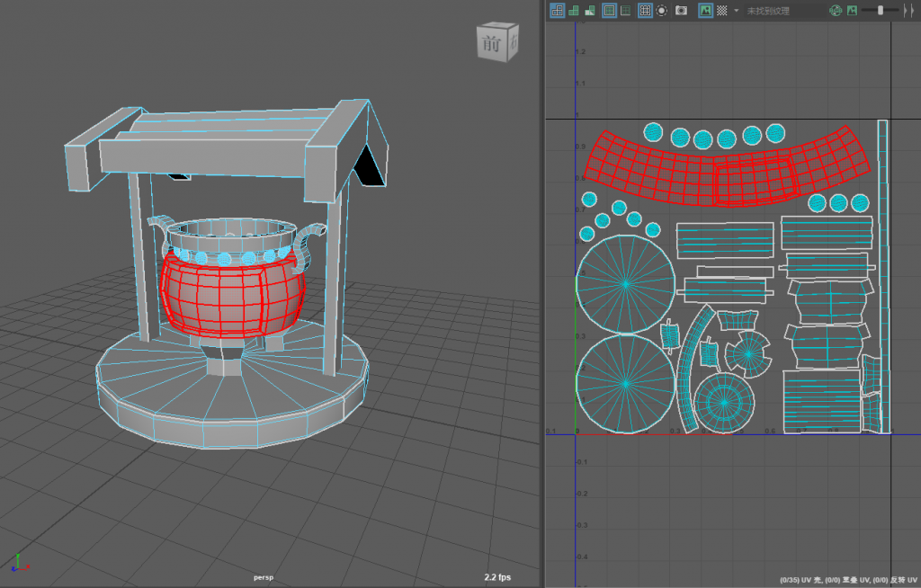921x588 pixels.
Task: Open the texture dropdown arrow
Action: (736, 10)
